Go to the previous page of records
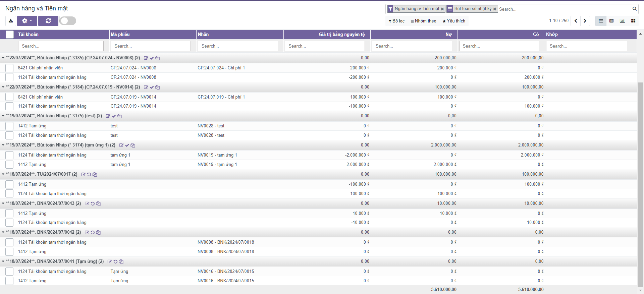Viewport: 644px width, 294px height. (x=576, y=21)
